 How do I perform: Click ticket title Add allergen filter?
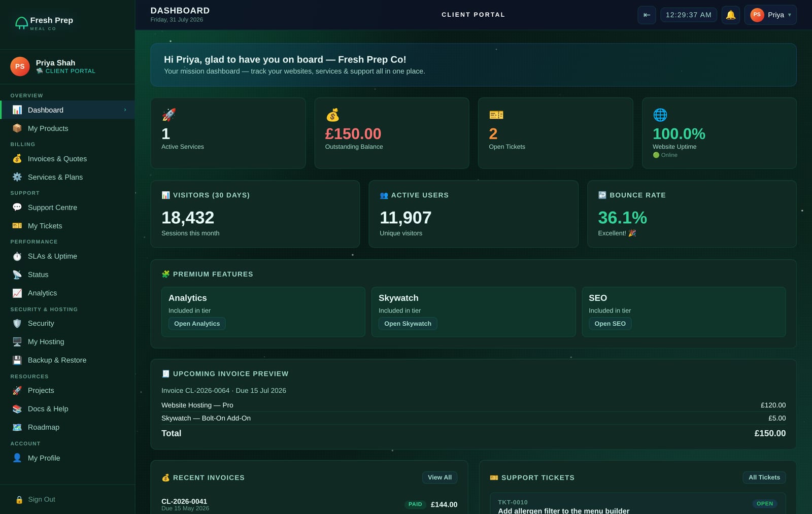coord(563,511)
